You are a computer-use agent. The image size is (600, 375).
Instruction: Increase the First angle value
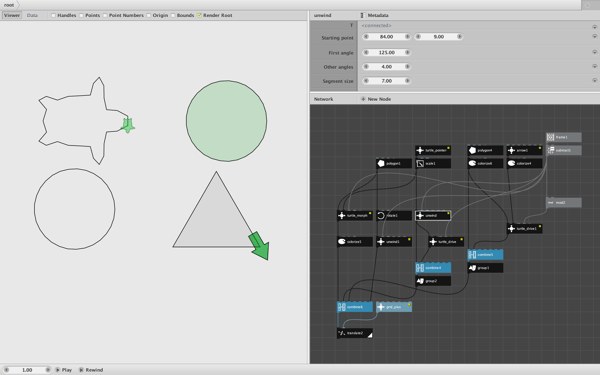click(x=407, y=52)
